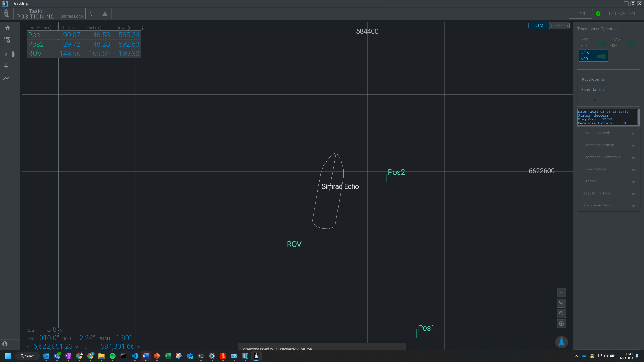Open user account icon in sidebar
The width and height of the screenshot is (644, 362).
(5, 344)
